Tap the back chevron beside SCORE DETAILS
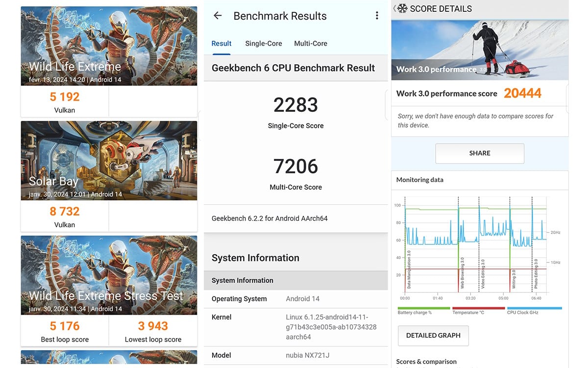The width and height of the screenshot is (588, 368). [x=394, y=8]
